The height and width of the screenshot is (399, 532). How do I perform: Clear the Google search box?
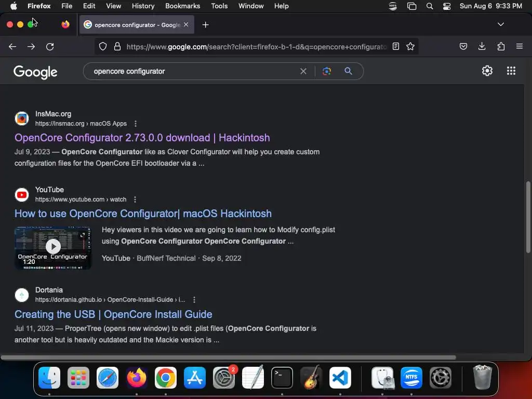pyautogui.click(x=303, y=71)
